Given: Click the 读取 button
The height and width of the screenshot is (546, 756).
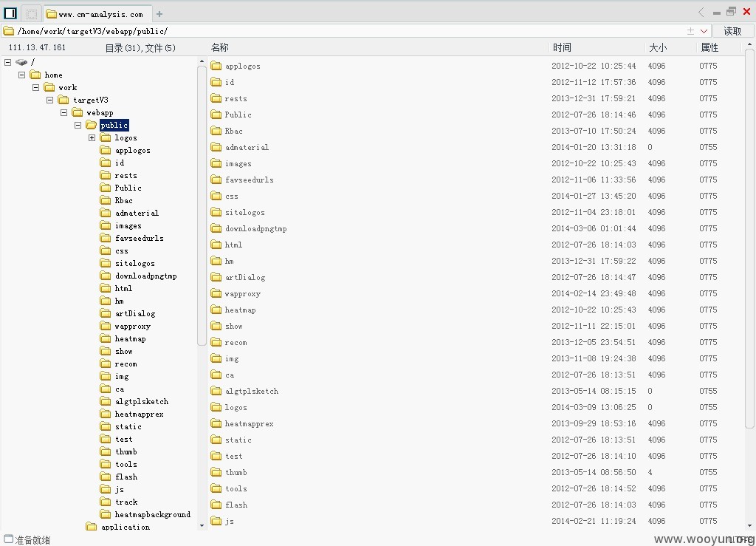Looking at the screenshot, I should click(733, 31).
